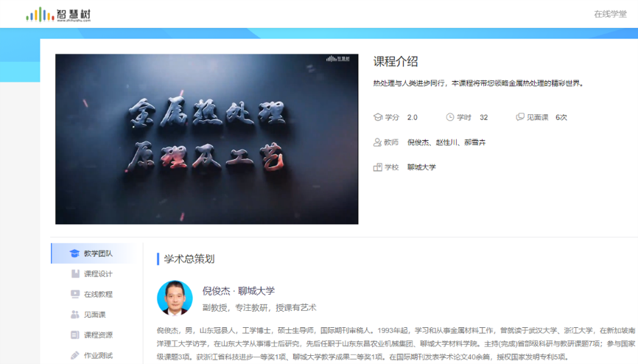Click the 学时 clock icon
This screenshot has height=364, width=638.
[449, 117]
